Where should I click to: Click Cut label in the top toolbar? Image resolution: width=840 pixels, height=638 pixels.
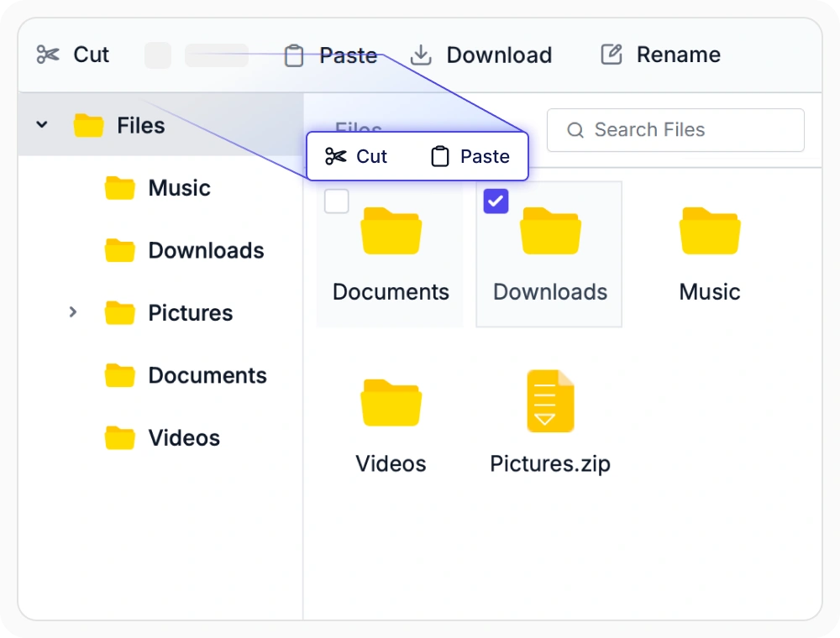pos(91,55)
